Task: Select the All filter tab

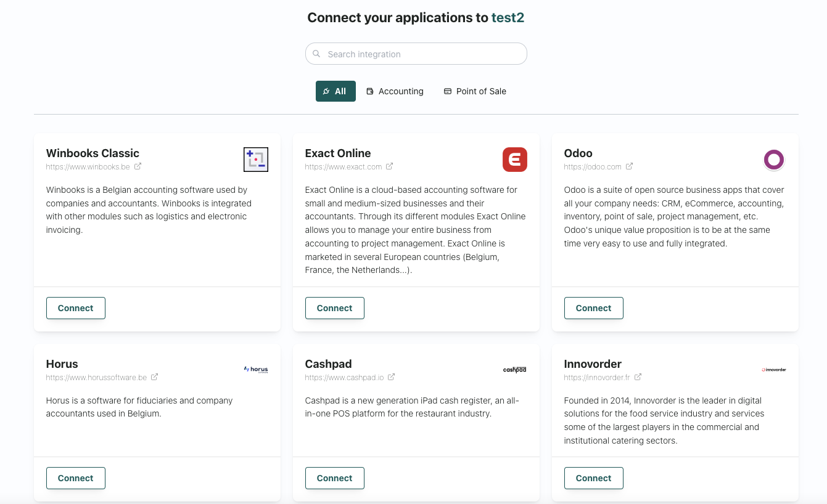Action: [335, 91]
